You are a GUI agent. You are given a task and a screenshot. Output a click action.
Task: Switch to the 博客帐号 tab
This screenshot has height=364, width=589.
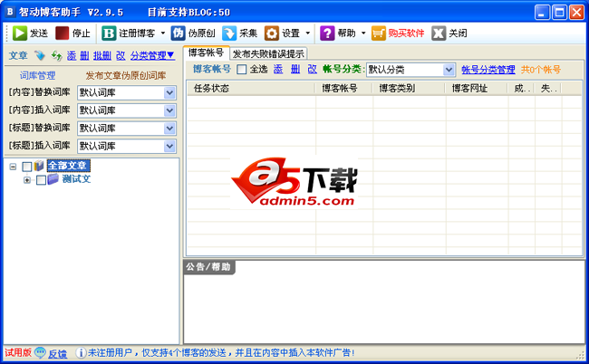coord(206,53)
